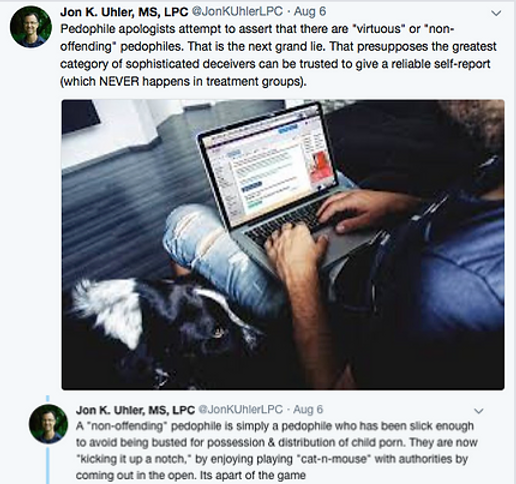The image size is (516, 484).
Task: Click the Aug 6 timestamp on reply tweet
Action: tap(308, 410)
